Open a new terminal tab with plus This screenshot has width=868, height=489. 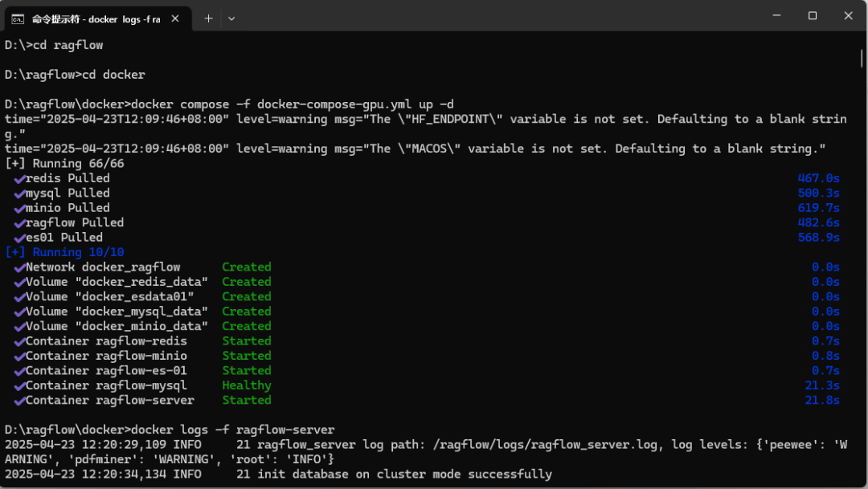pyautogui.click(x=208, y=18)
